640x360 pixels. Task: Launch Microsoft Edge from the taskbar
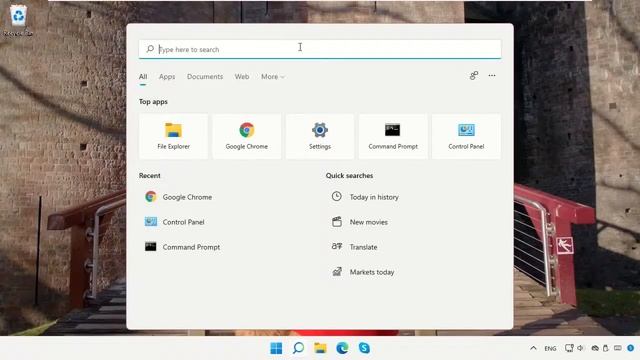tap(342, 348)
